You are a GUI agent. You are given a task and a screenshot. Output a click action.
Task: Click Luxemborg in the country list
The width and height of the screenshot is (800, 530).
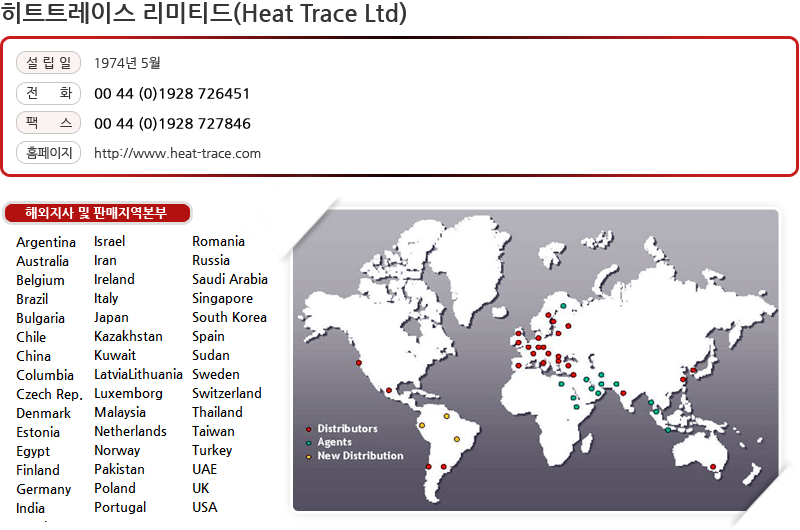point(128,393)
